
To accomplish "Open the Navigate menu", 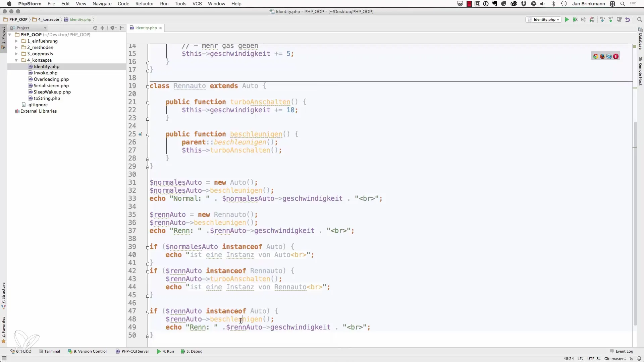I will [102, 4].
